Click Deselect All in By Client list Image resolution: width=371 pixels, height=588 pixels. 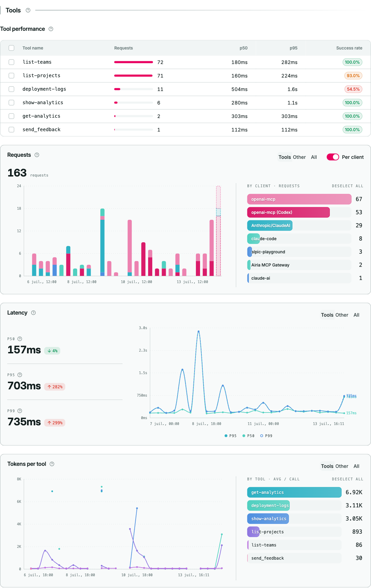pos(347,186)
